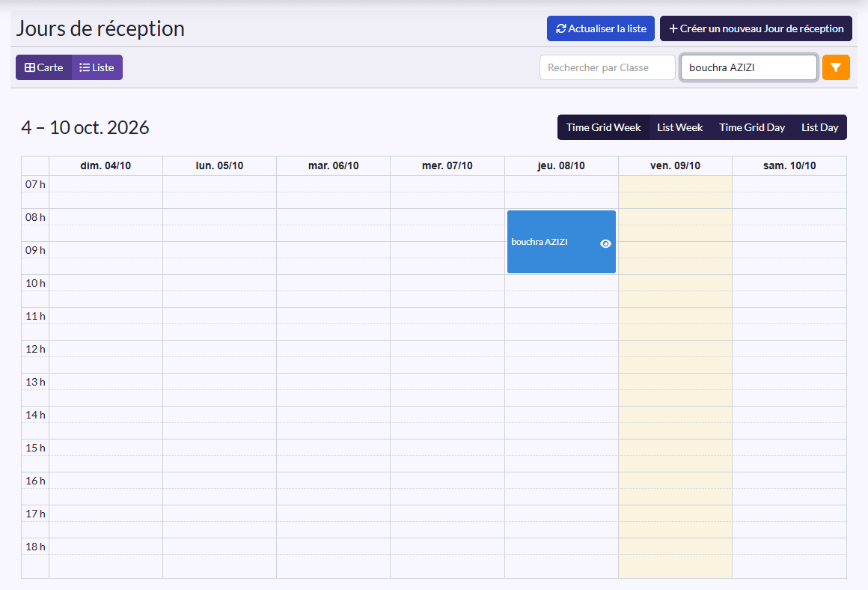Select the List Day tab
Viewport: 868px width, 590px height.
pos(820,127)
